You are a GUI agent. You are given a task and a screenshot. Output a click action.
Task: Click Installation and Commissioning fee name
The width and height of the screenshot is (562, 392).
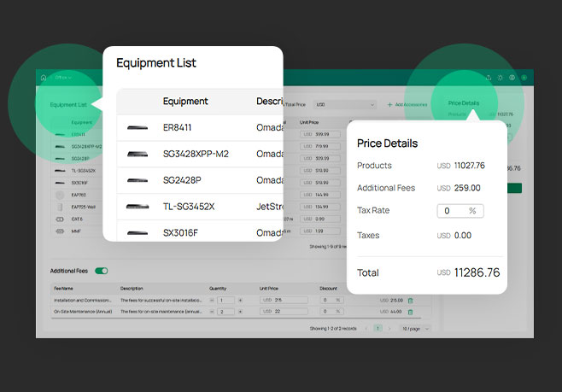coord(83,301)
